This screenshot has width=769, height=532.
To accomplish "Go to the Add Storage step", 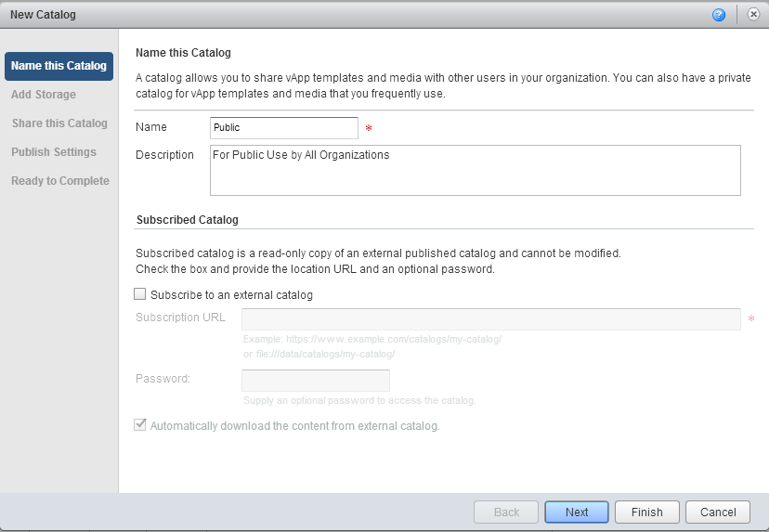I will tap(44, 95).
